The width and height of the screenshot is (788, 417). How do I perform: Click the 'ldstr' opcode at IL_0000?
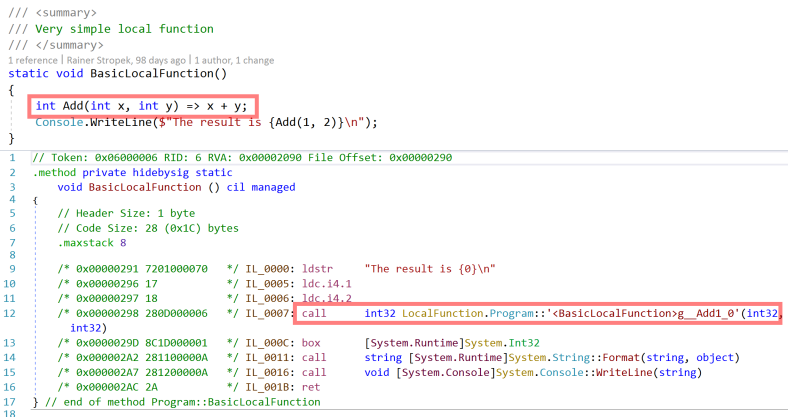(317, 269)
